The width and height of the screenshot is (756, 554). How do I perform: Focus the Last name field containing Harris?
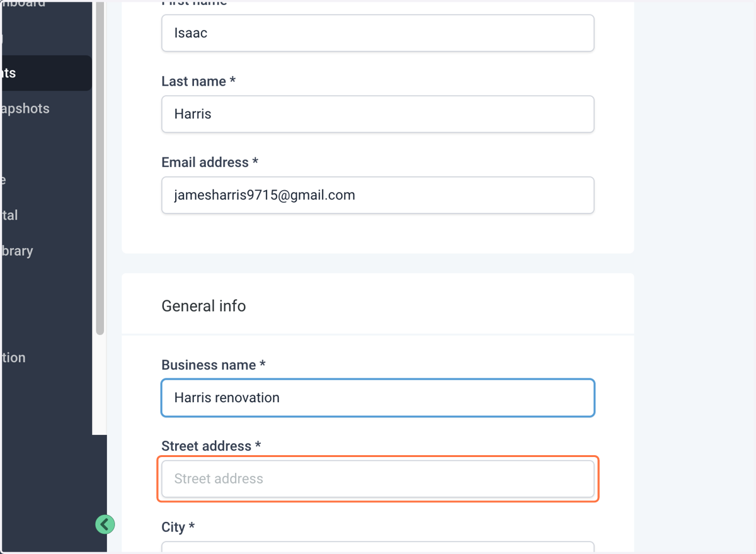click(378, 114)
